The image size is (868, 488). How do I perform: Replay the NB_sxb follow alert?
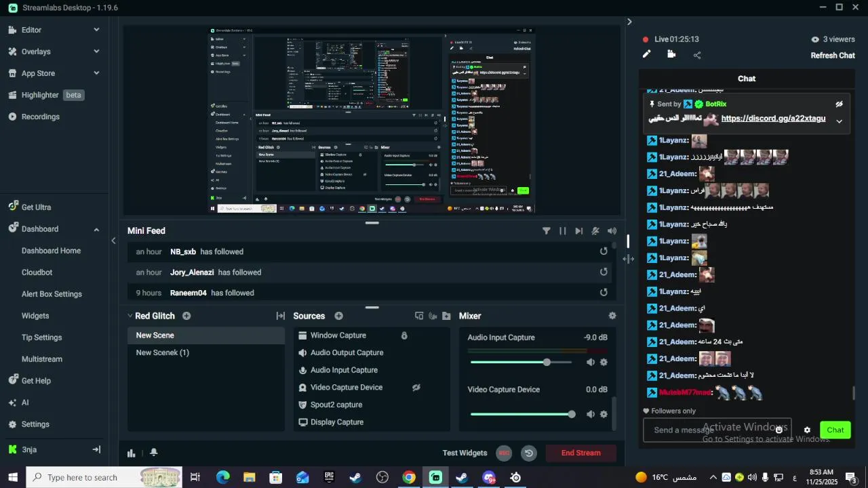[x=604, y=251]
